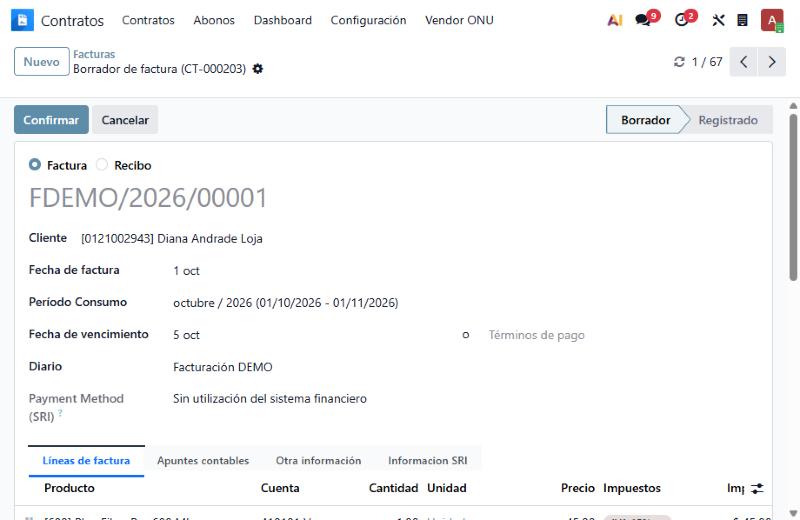Open activities clock with 2 pending
800x520 pixels.
tap(685, 19)
